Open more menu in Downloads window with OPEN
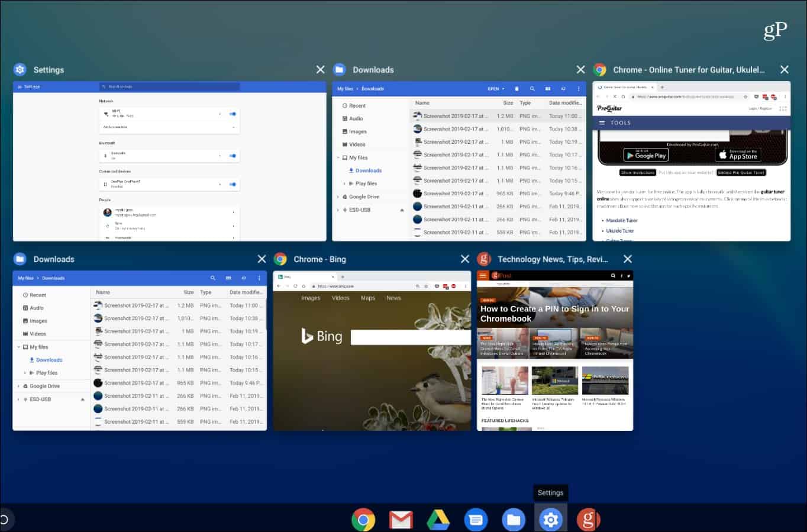 coord(579,89)
